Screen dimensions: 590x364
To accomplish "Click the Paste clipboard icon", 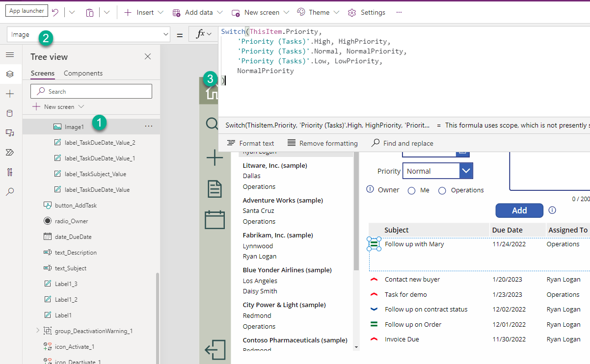I will point(90,12).
